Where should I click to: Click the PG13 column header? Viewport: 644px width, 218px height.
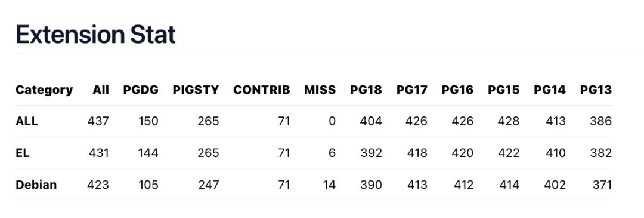[596, 90]
